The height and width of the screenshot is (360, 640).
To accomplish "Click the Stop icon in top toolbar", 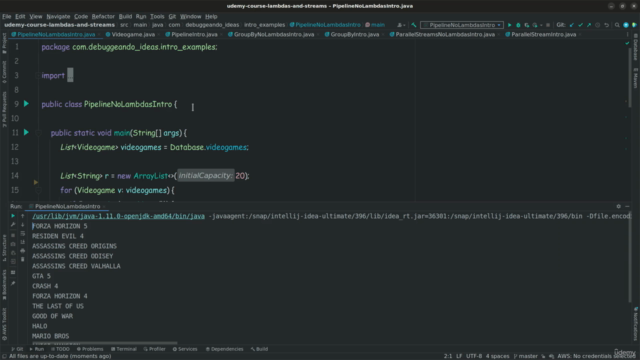I will click(x=548, y=25).
